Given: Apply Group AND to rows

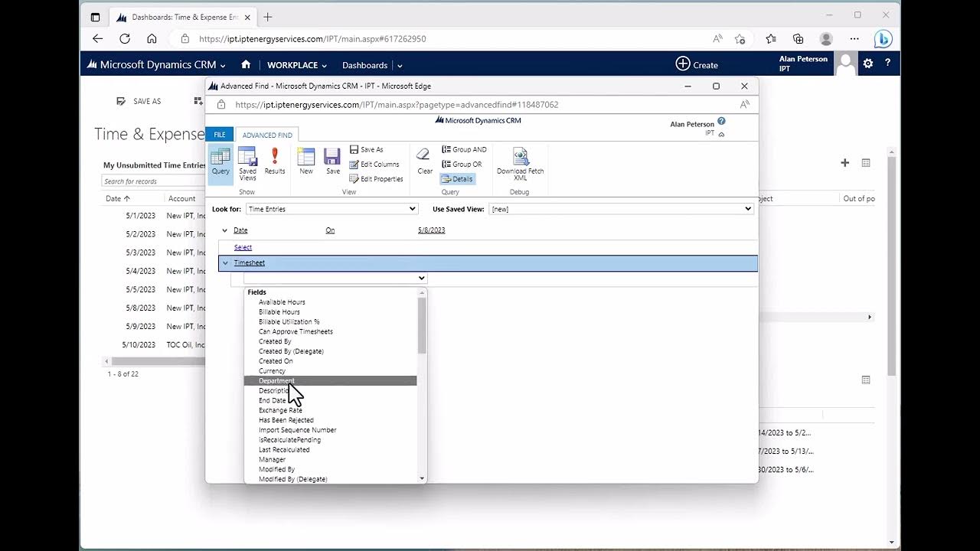Looking at the screenshot, I should click(464, 150).
